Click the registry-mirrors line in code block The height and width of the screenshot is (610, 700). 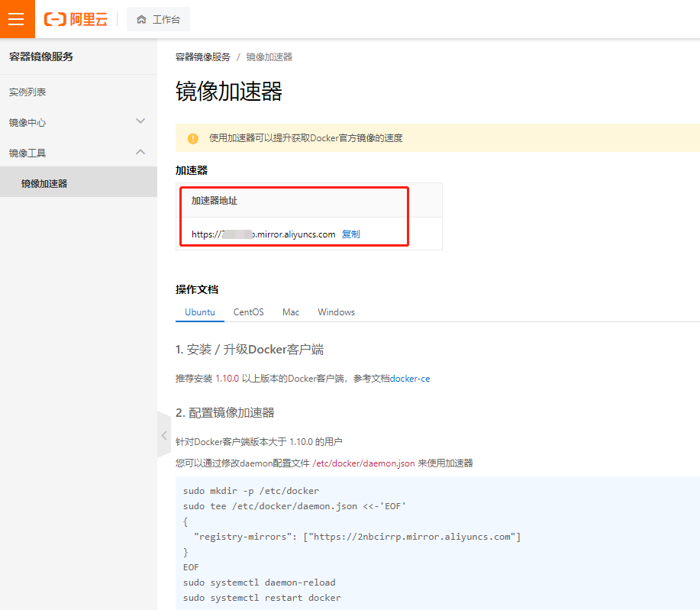357,537
